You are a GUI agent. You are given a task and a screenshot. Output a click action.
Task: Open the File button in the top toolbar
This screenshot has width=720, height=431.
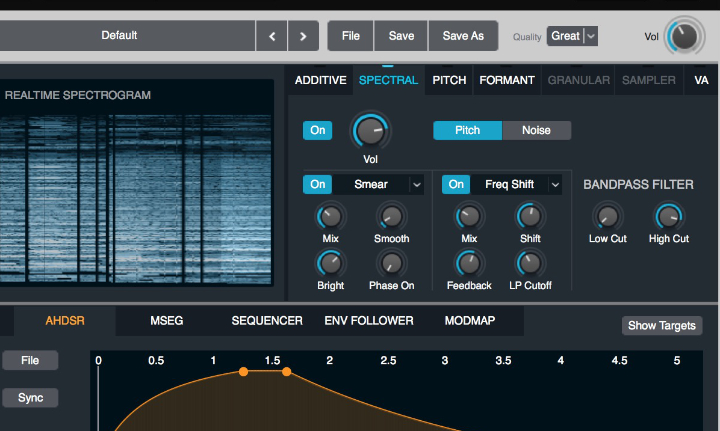click(350, 36)
